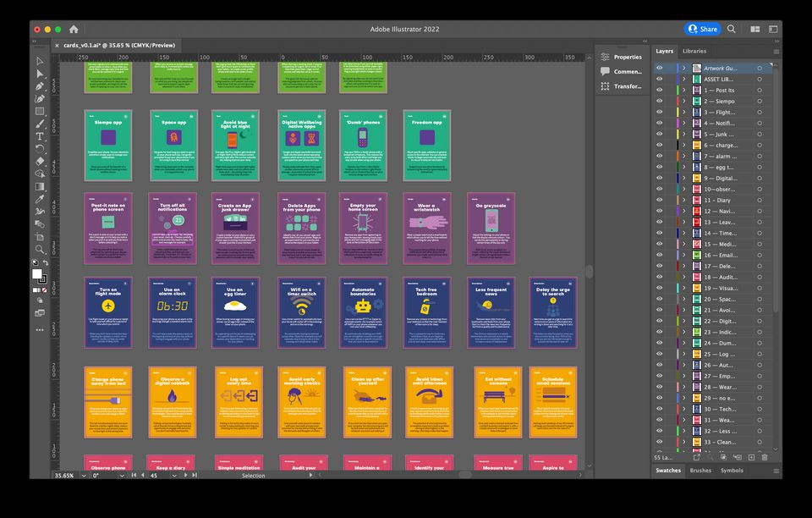Image resolution: width=812 pixels, height=518 pixels.
Task: Open the Comments panel
Action: (621, 71)
